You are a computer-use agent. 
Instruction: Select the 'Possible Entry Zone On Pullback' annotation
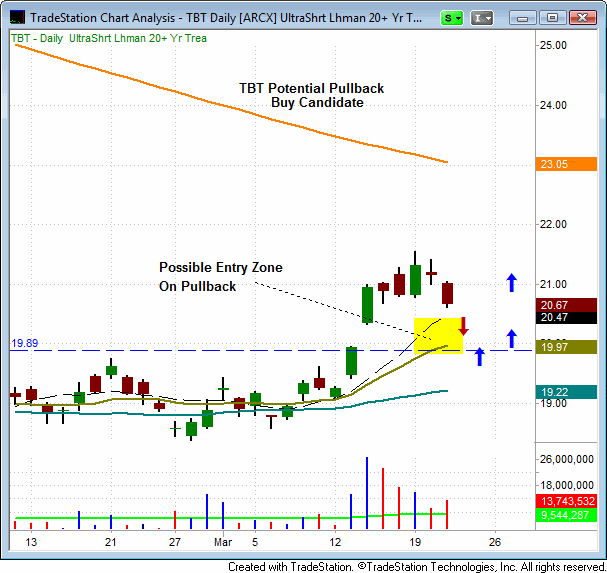(221, 277)
